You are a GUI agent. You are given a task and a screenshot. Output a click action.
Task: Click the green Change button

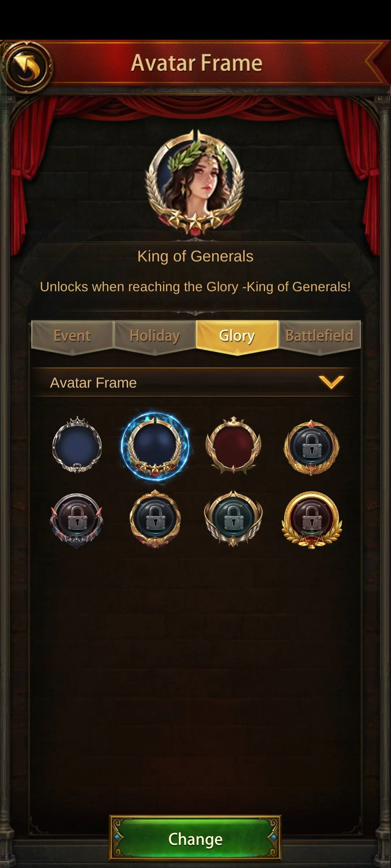195,839
